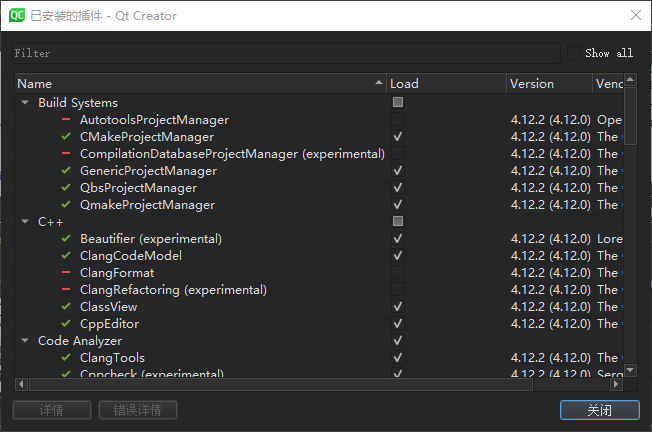
Task: Uncheck QbsProjectManager load checkbox
Action: pos(398,188)
